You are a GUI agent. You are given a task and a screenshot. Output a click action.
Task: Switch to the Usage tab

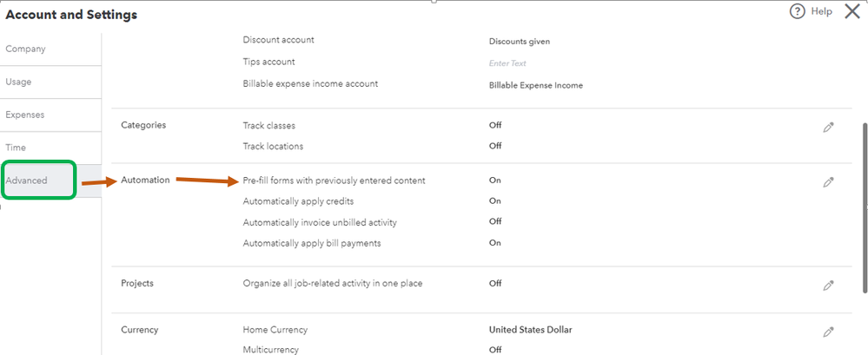coord(18,82)
